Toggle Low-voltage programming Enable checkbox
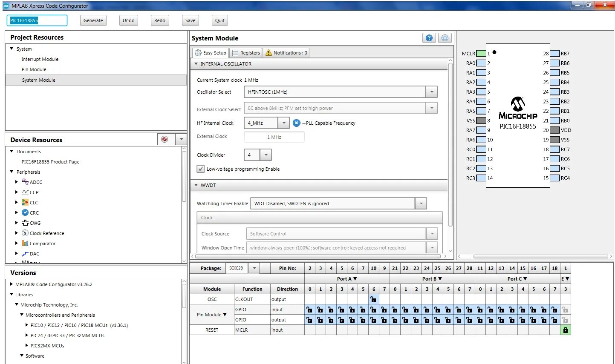 pos(201,169)
